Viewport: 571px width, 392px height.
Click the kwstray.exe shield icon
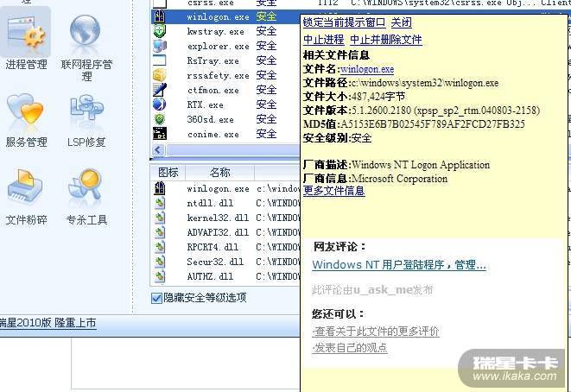(x=160, y=31)
